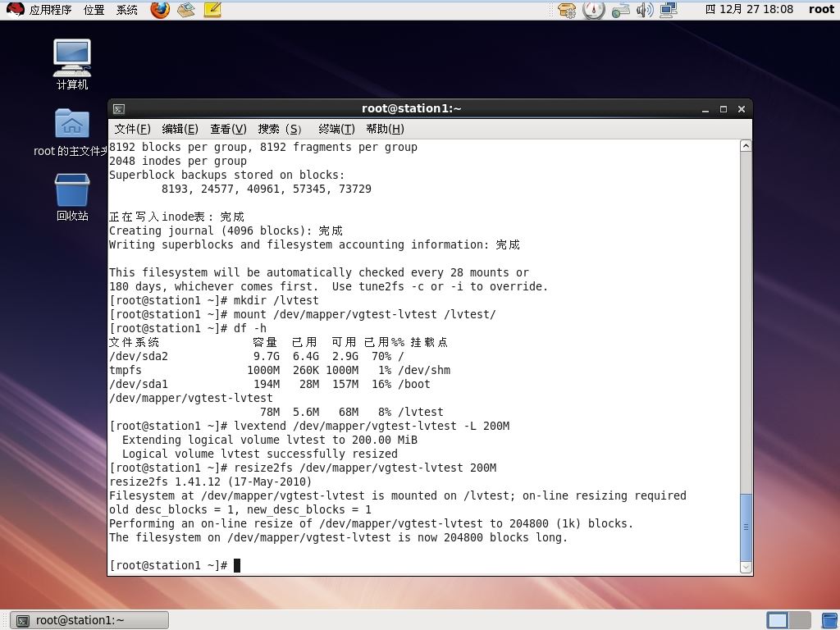This screenshot has width=840, height=630.
Task: Click the 'mkdir /lvtest' command line
Action: 214,300
